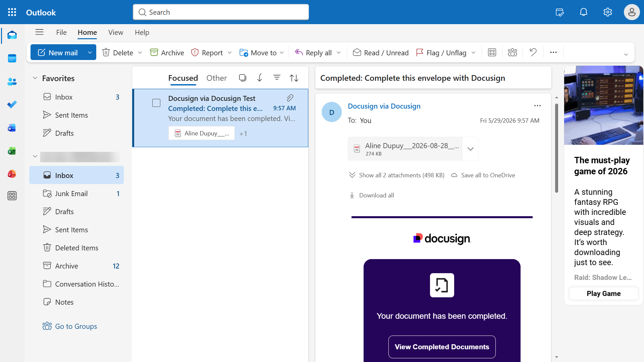The width and height of the screenshot is (644, 362).
Task: Jump to newest message arrow
Action: pos(260,78)
